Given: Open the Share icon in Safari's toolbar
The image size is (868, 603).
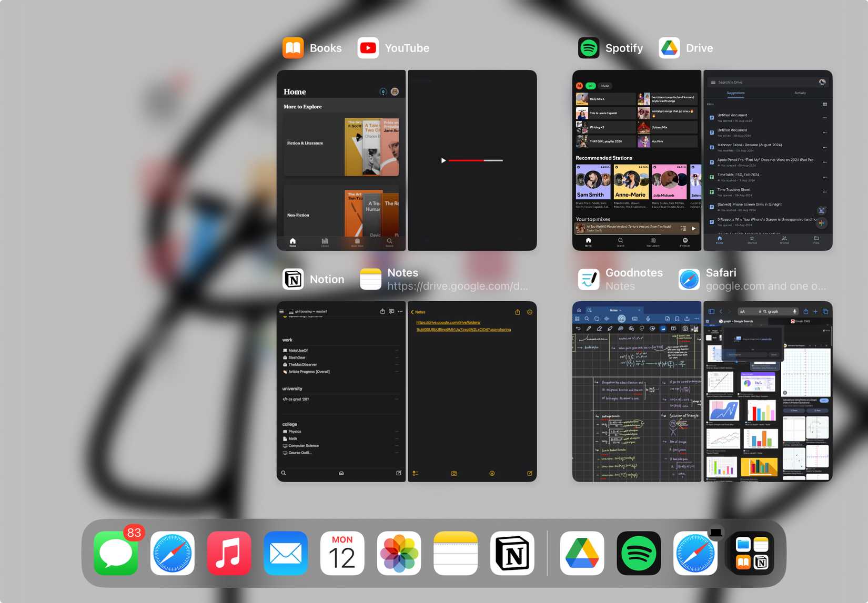Looking at the screenshot, I should (806, 312).
